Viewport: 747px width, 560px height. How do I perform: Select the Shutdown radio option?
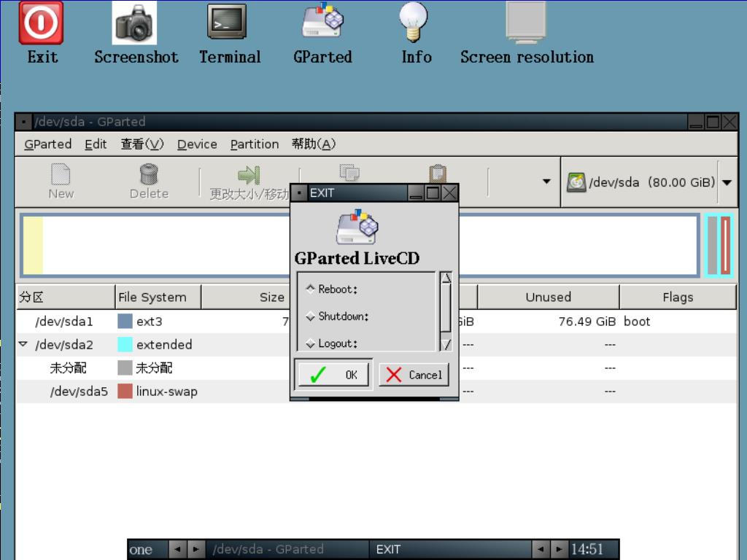pyautogui.click(x=311, y=316)
